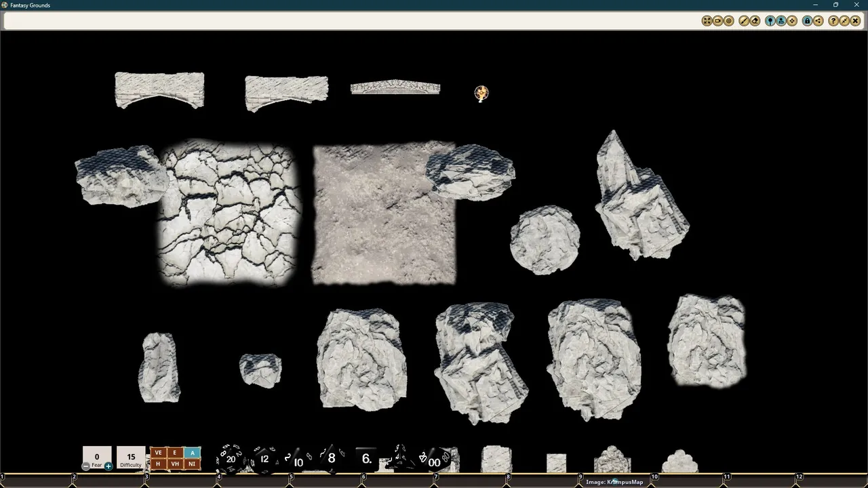Select hotkey slot 4 on bottom bar
Image resolution: width=868 pixels, height=488 pixels.
click(253, 480)
